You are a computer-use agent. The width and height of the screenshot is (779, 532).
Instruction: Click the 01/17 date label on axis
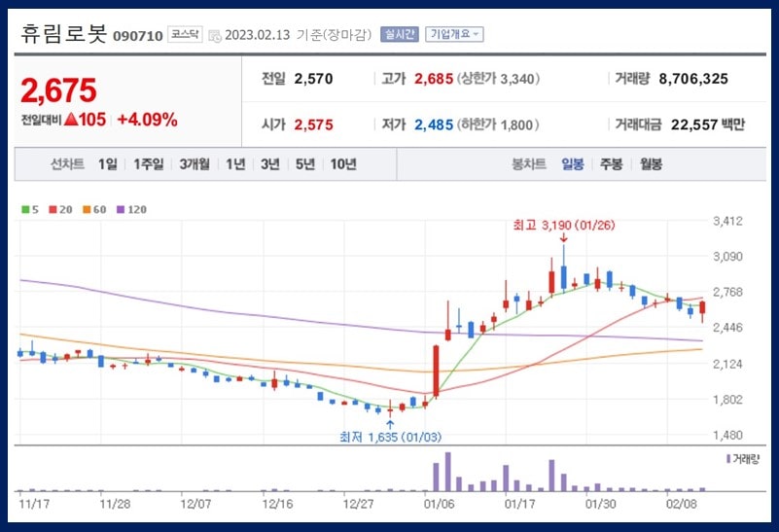click(x=519, y=504)
